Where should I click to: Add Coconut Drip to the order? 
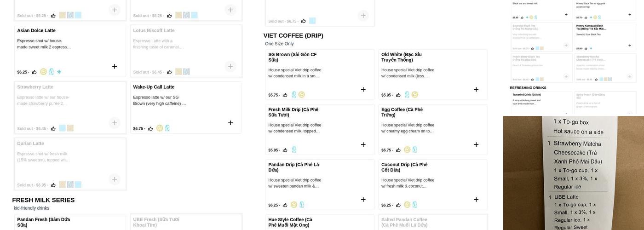476,200
